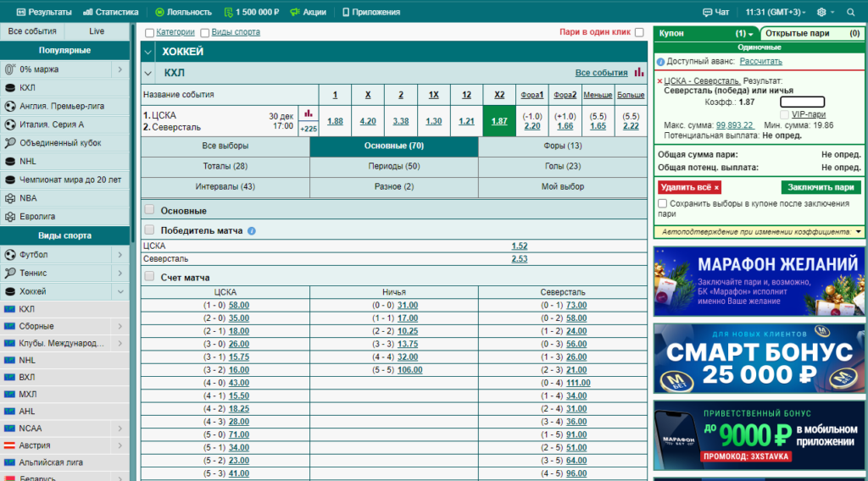
Task: Expand Клубы. Международ... submenu arrow
Action: [120, 343]
